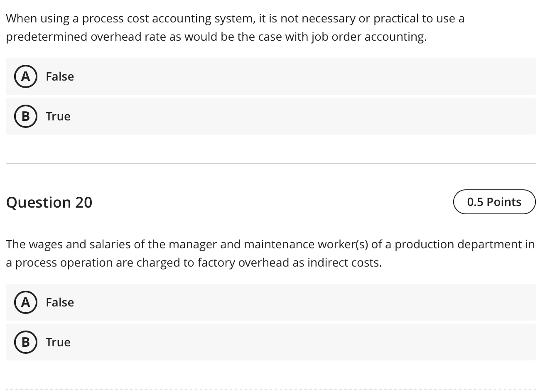Click the first question's statement text
The image size is (545, 392).
[235, 27]
